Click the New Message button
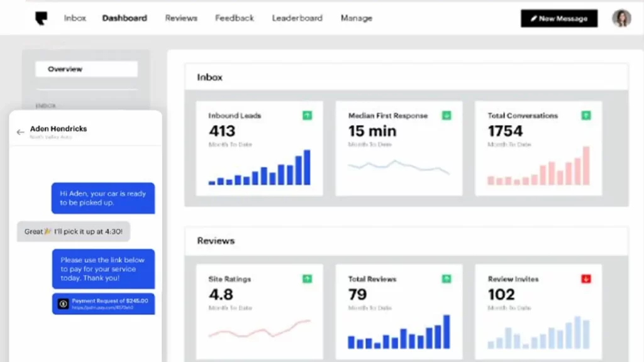Viewport: 644px width, 362px height. [x=558, y=18]
